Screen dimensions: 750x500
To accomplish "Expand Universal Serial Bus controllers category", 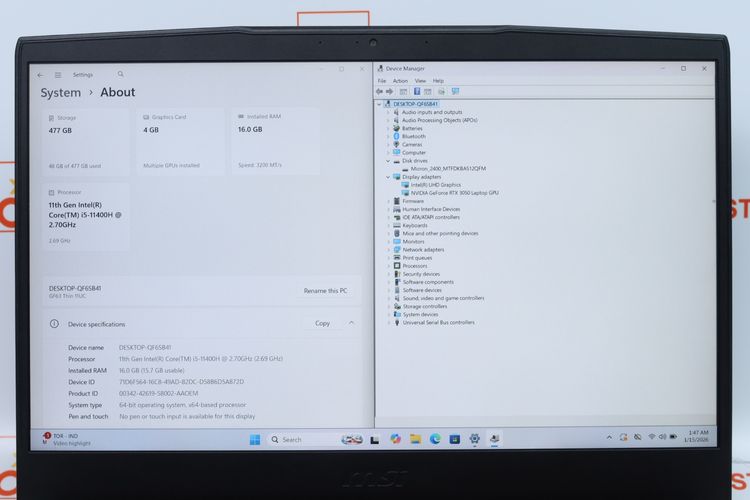I will click(388, 322).
